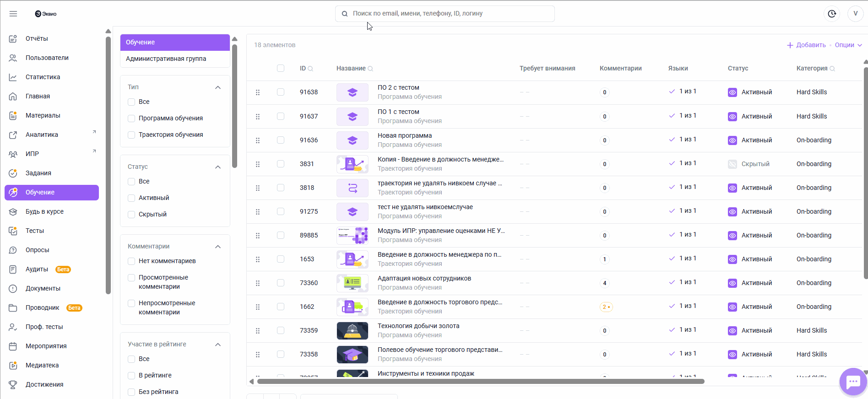Check the Программа обучения type filter
The height and width of the screenshot is (399, 868).
[x=131, y=119]
